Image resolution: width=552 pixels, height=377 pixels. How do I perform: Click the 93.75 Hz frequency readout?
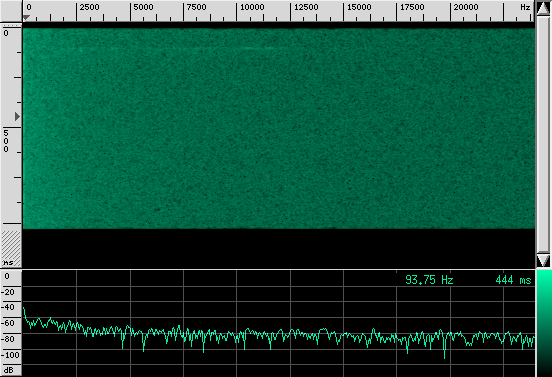tap(429, 280)
